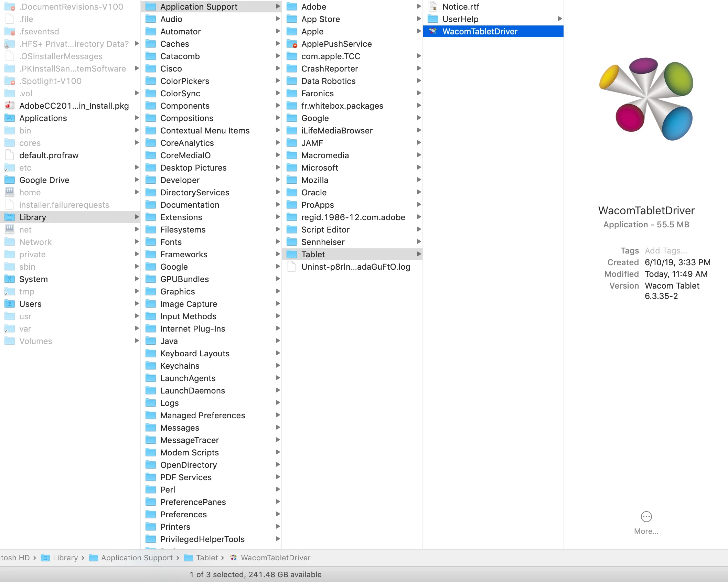Select the Preferences folder
Viewport: 728px width, 582px height.
[x=211, y=514]
